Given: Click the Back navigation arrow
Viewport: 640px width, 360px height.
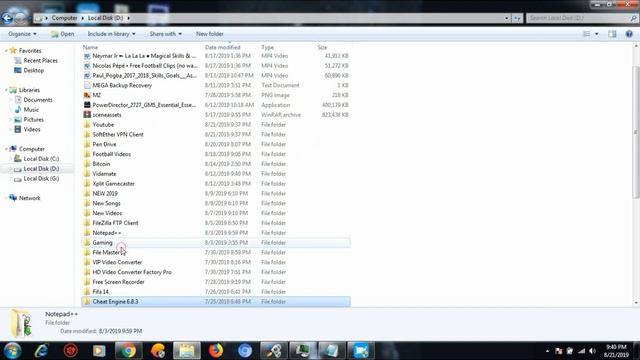Looking at the screenshot, I should (x=7, y=18).
